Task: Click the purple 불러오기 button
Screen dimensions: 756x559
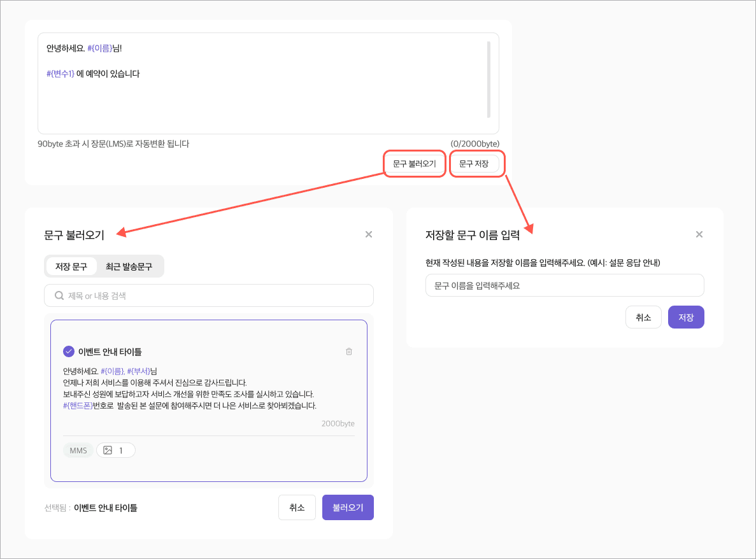Action: click(x=348, y=507)
